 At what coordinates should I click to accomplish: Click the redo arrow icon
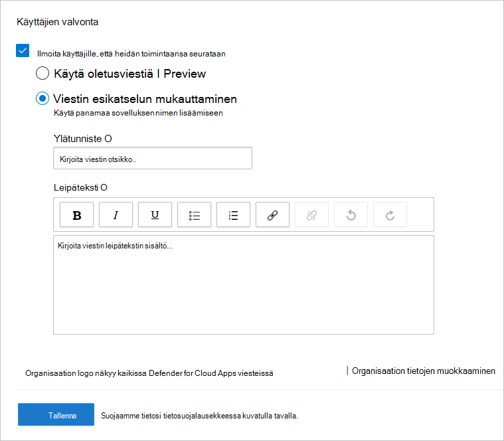point(390,215)
